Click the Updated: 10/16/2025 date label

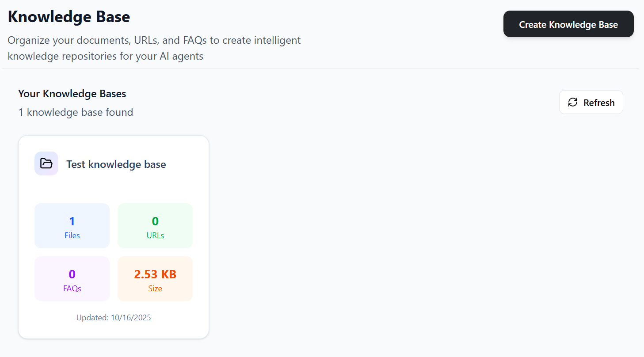coord(113,317)
